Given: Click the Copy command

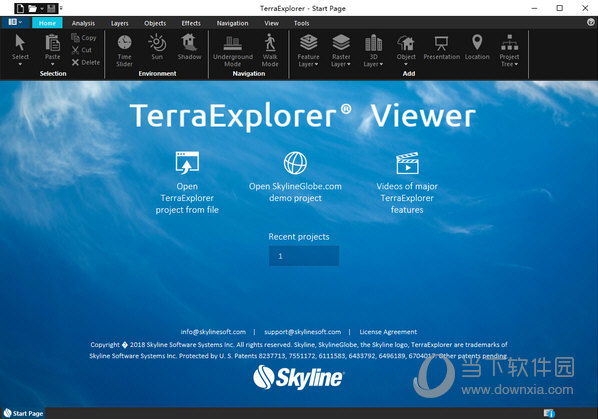Looking at the screenshot, I should [84, 37].
